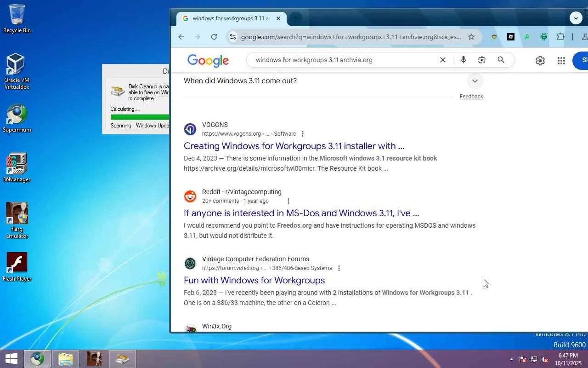Image resolution: width=588 pixels, height=368 pixels.
Task: Open the Roblox browser extension icon
Action: (511, 37)
